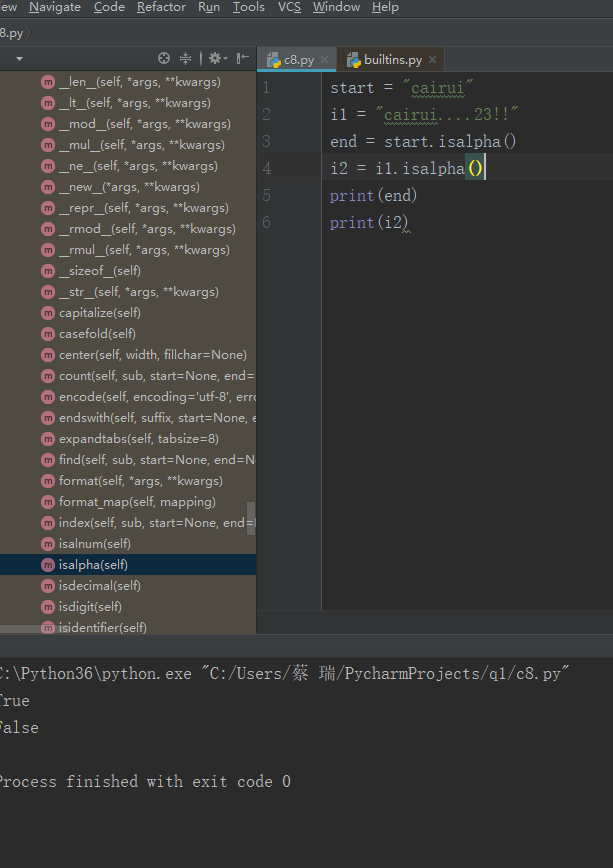Click the isidentifier method icon
Viewport: 613px width, 868px height.
click(x=48, y=628)
